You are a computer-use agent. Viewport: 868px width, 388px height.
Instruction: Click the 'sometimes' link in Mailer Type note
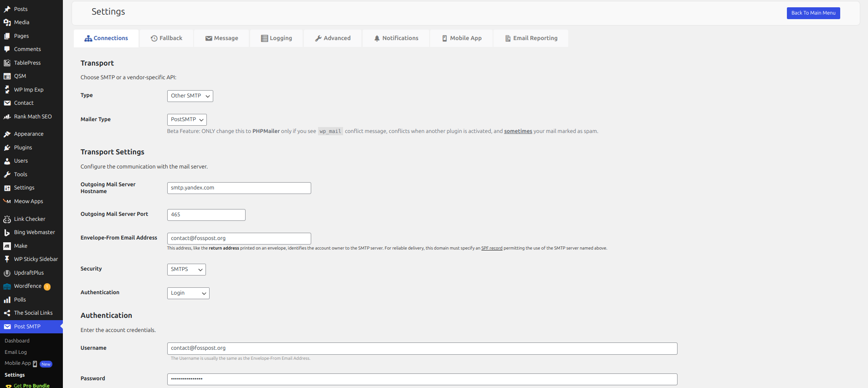[x=518, y=131]
